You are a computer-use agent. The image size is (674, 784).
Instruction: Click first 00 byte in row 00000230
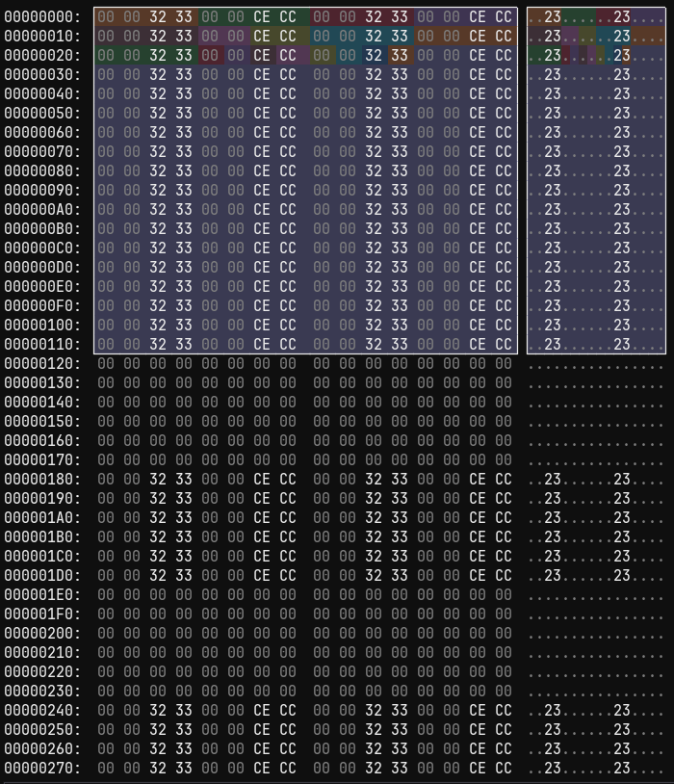click(x=106, y=691)
